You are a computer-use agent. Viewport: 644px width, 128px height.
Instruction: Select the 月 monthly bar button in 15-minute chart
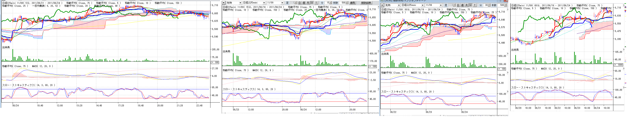coord(308,3)
